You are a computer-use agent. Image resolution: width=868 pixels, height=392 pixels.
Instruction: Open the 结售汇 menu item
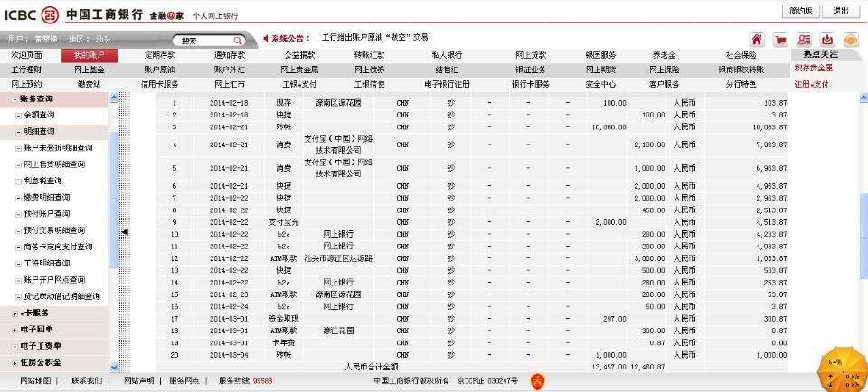point(447,70)
